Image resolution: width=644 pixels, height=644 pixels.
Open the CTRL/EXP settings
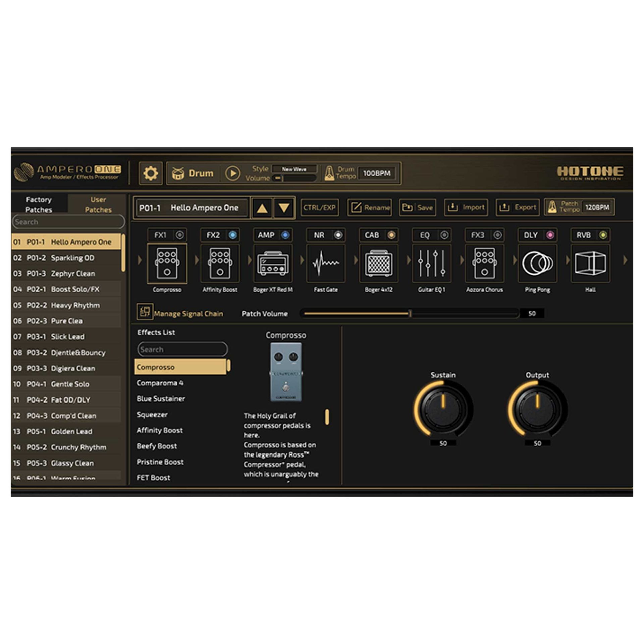[x=320, y=207]
